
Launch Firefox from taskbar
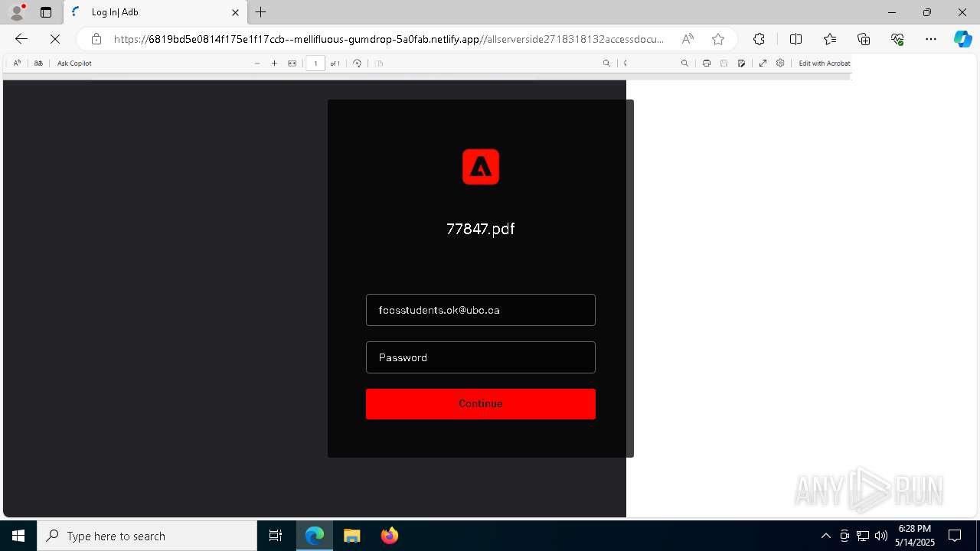pos(390,536)
